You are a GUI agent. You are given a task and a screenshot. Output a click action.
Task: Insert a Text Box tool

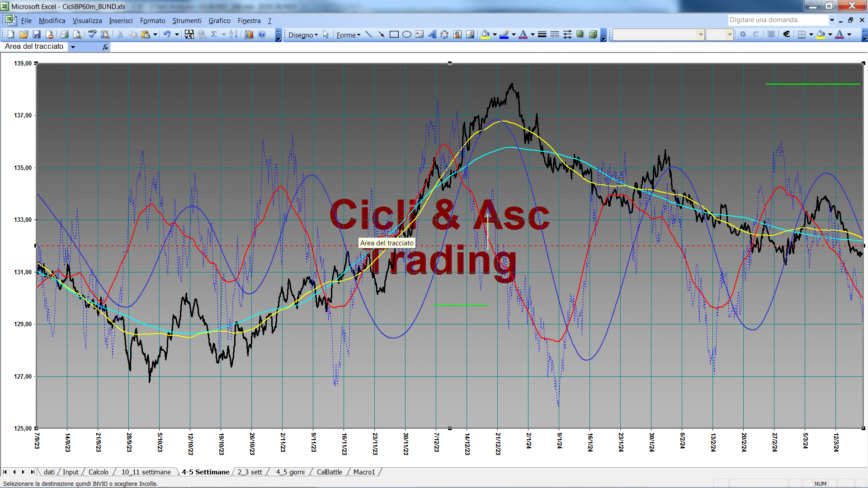tap(419, 34)
